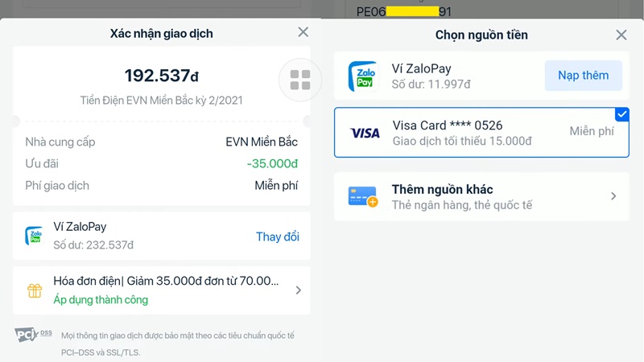Click the Ví ZaloPay row with Số dư 232.537đ
644x362 pixels.
[x=162, y=236]
